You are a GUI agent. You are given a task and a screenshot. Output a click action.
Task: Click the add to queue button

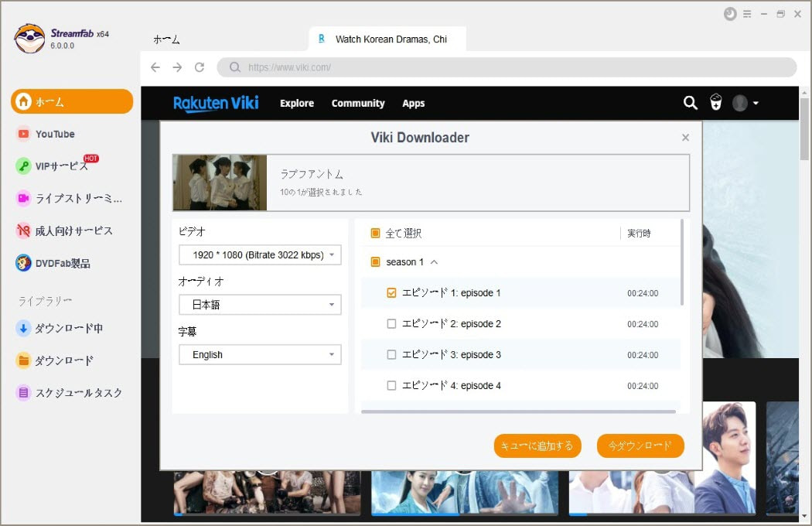pos(537,446)
